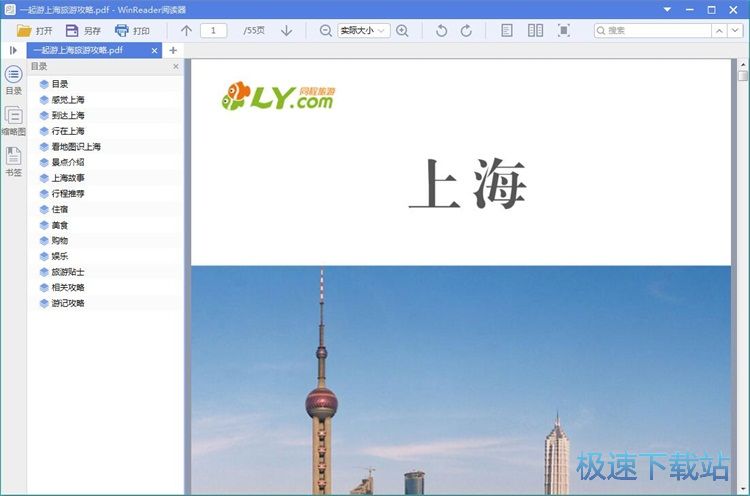Viewport: 750px width, 496px height.
Task: Click the page number input field
Action: pos(213,31)
